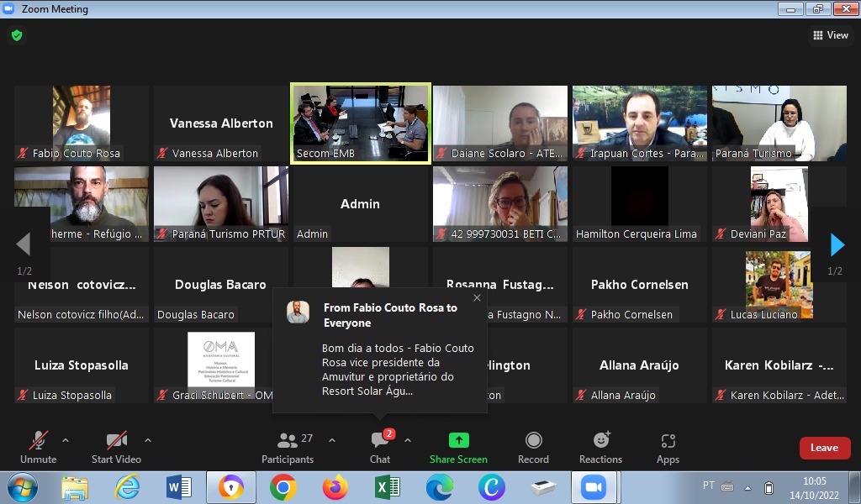Switch to Zoom app in taskbar
This screenshot has height=504, width=861.
pyautogui.click(x=594, y=487)
